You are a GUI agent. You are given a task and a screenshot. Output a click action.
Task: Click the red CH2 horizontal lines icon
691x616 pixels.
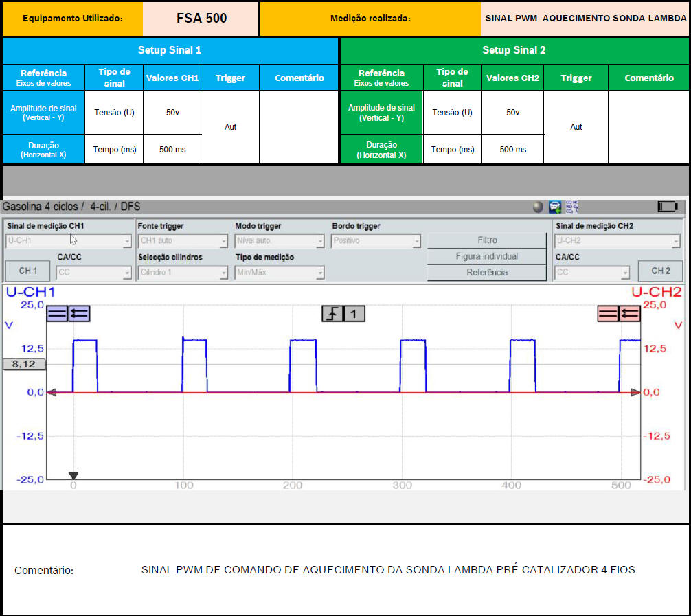[x=609, y=314]
